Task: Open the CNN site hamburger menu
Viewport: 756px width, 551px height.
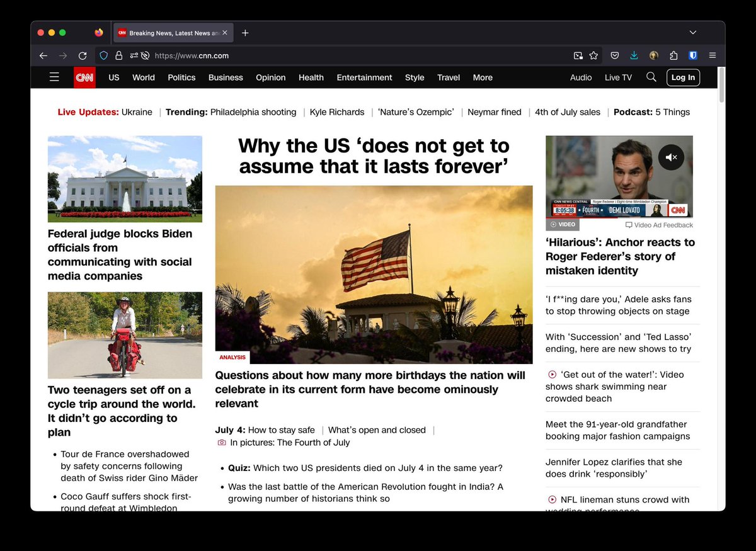Action: [x=54, y=77]
